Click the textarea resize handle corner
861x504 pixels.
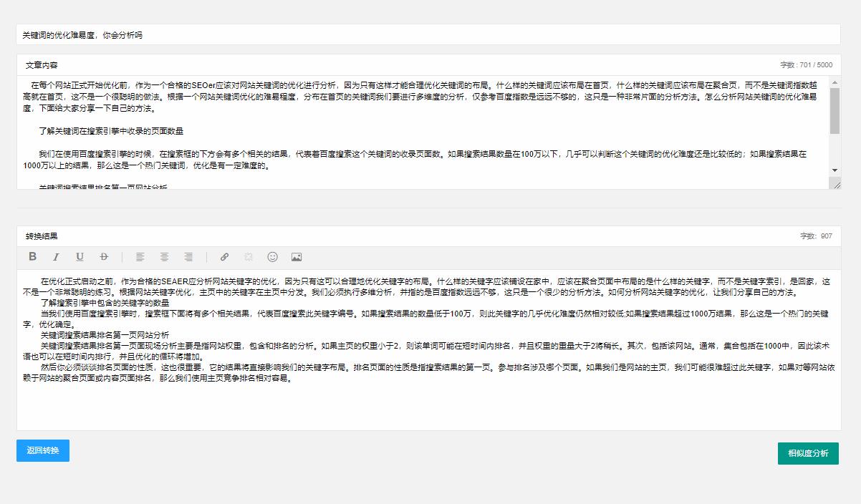836,184
